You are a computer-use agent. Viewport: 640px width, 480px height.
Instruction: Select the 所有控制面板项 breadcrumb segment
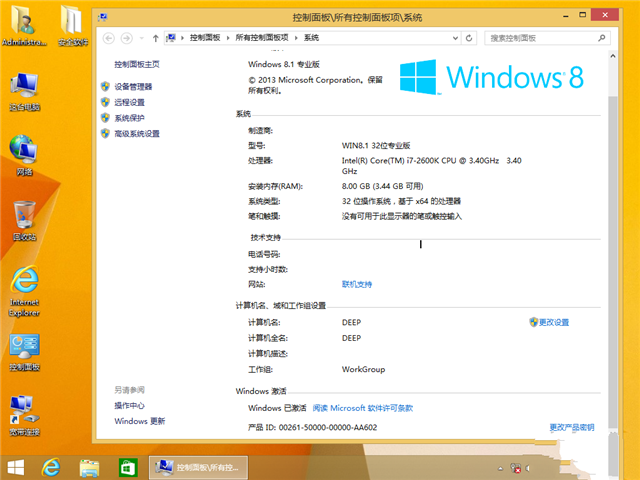point(262,38)
